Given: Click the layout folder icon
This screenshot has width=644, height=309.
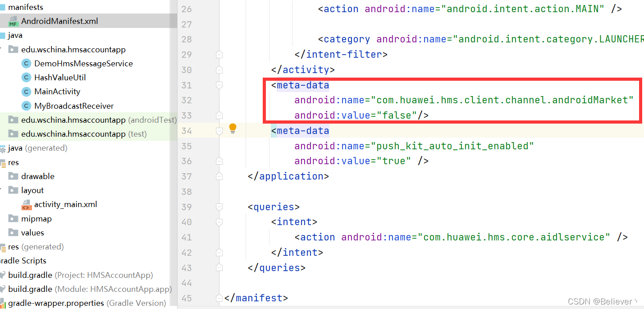Looking at the screenshot, I should 14,190.
